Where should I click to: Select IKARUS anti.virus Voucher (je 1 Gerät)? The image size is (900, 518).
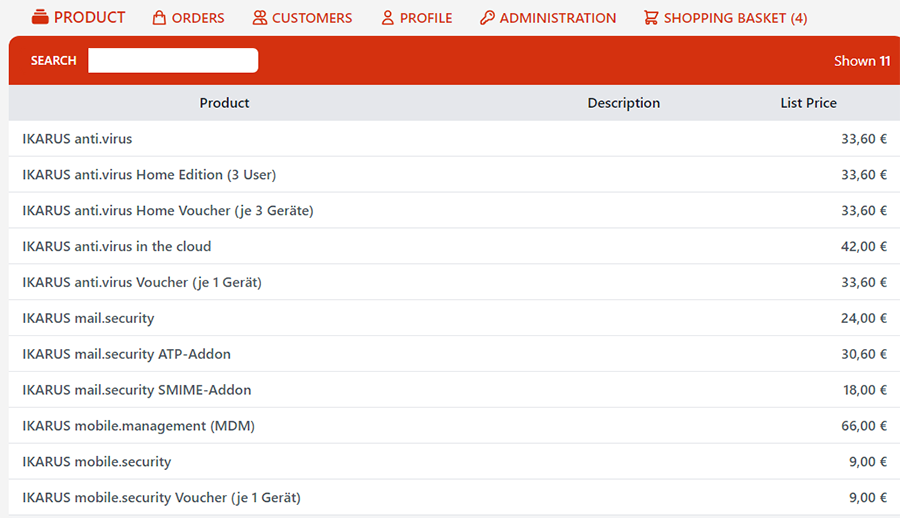point(454,282)
